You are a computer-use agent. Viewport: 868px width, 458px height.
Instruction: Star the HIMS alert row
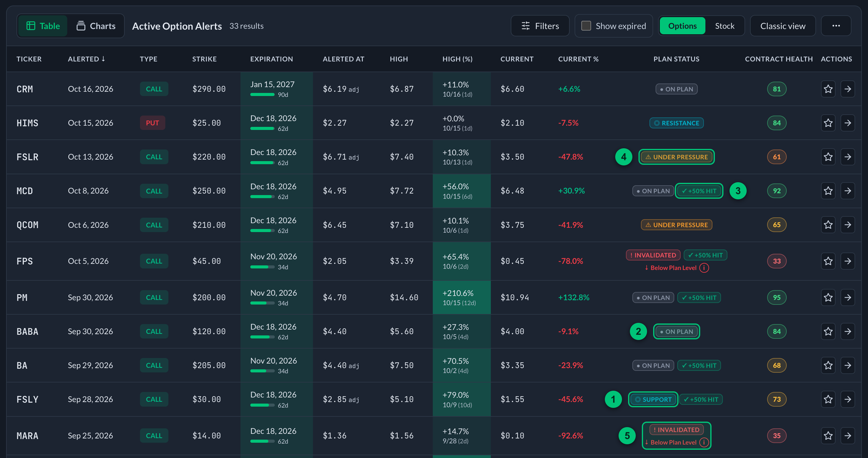tap(828, 123)
